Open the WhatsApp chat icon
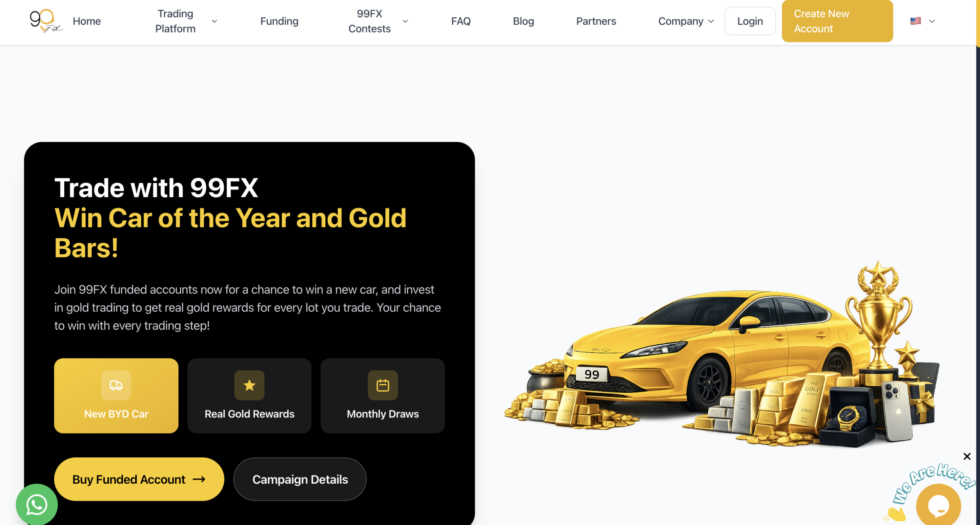980x525 pixels. (x=37, y=504)
